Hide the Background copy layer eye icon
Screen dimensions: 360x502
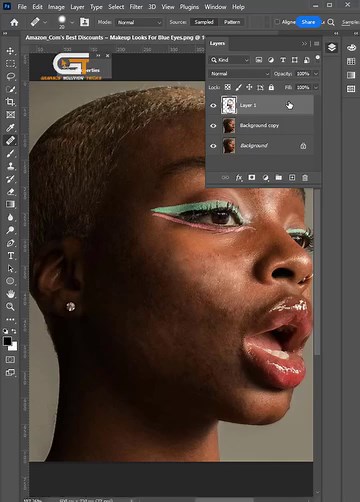213,126
